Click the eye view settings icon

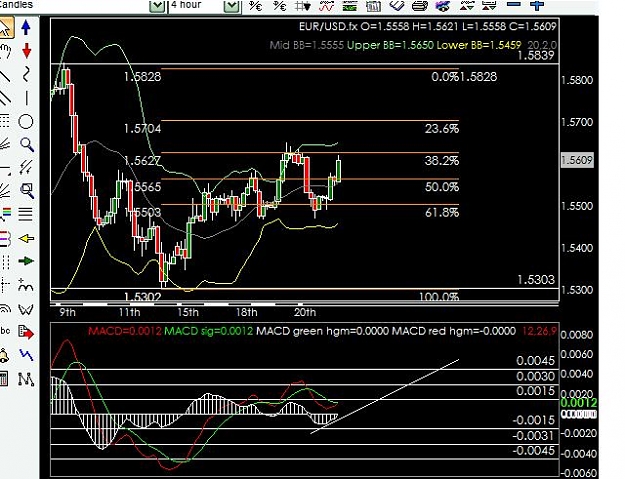443,6
